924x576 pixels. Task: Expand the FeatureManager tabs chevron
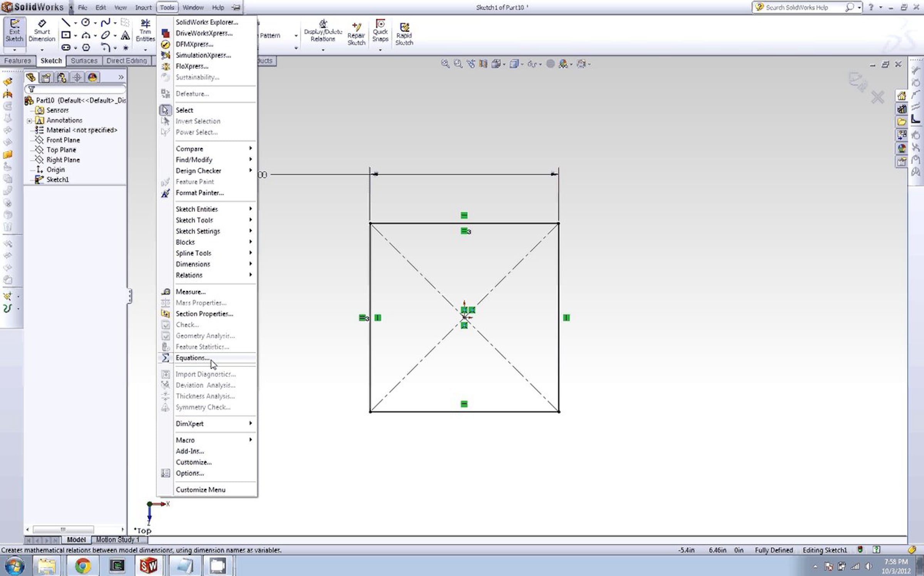click(121, 77)
